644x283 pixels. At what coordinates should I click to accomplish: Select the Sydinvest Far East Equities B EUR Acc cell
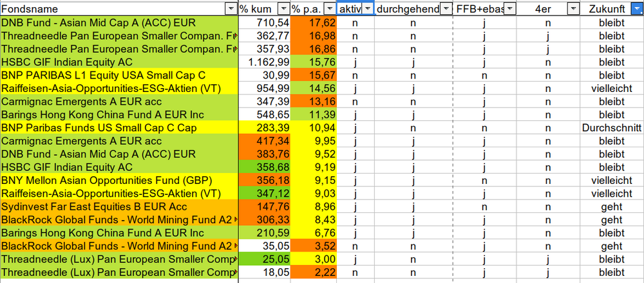click(119, 206)
